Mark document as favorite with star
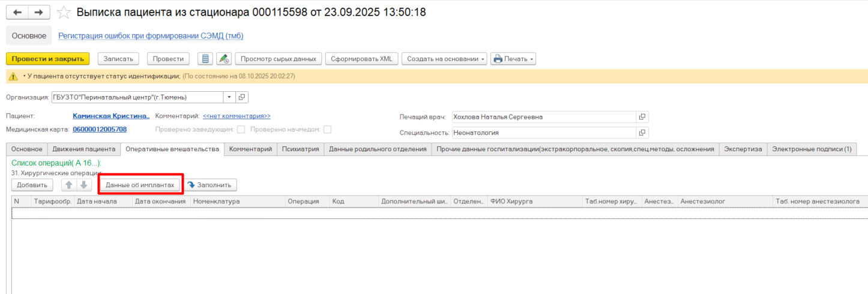 coord(64,13)
